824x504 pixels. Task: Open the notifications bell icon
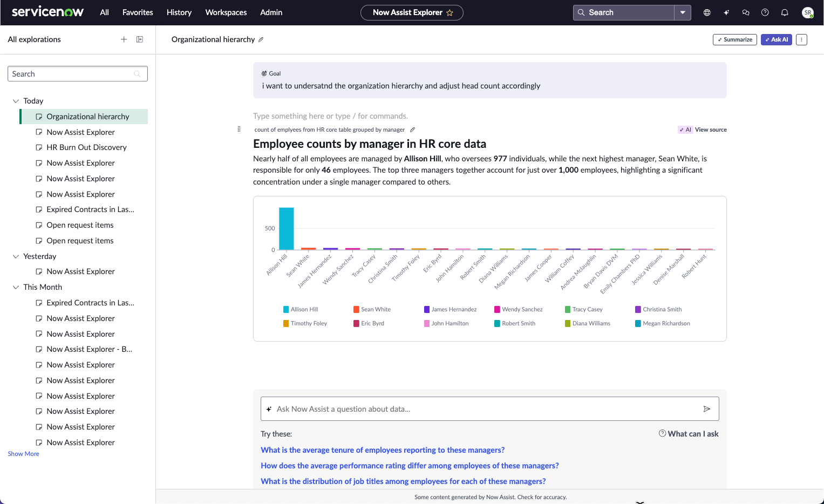(785, 12)
